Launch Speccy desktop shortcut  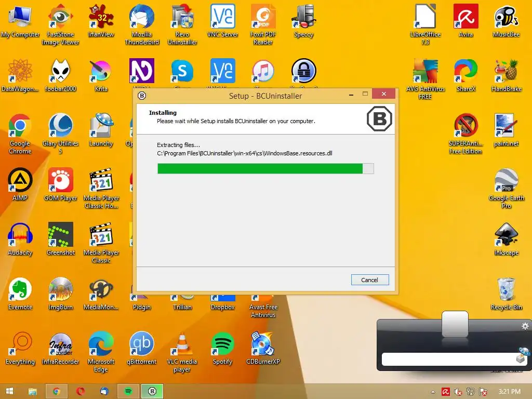click(303, 21)
